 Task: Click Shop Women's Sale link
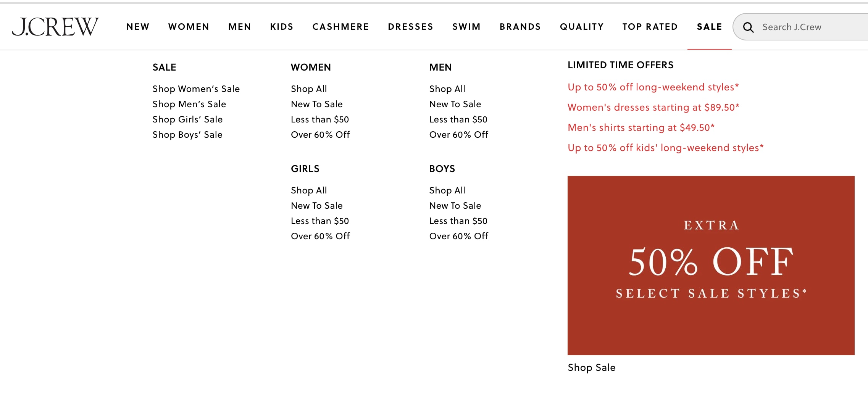tap(196, 89)
